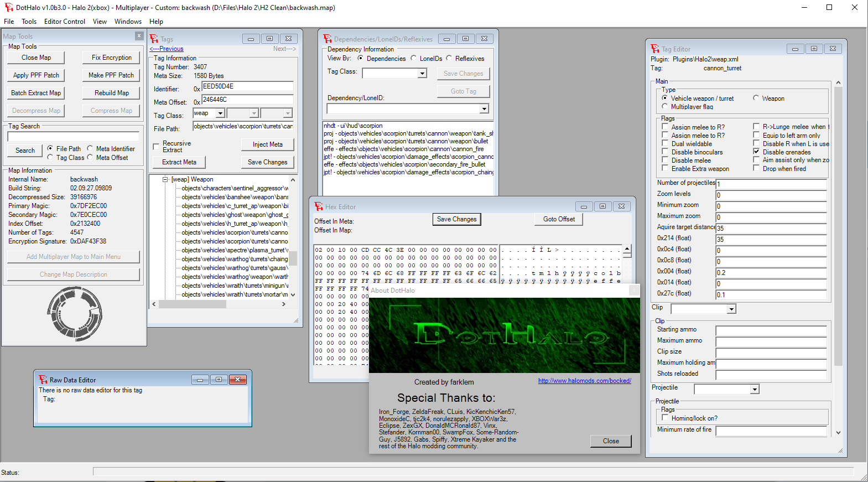Viewport: 868px width, 482px height.
Task: Click the DotHalo logo in Tags window title
Action: pos(154,39)
